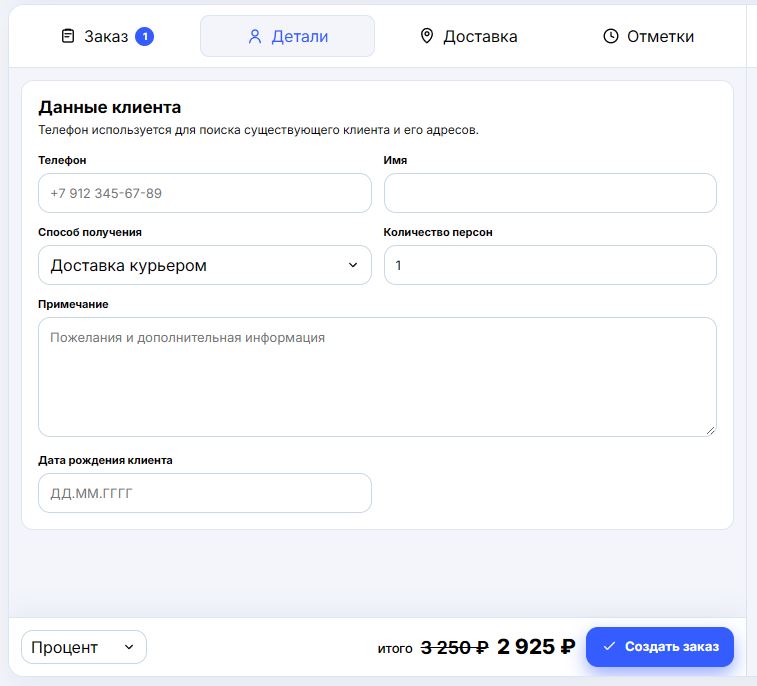Click the checkmark icon on Создать заказ
This screenshot has width=757, height=686.
pos(609,646)
